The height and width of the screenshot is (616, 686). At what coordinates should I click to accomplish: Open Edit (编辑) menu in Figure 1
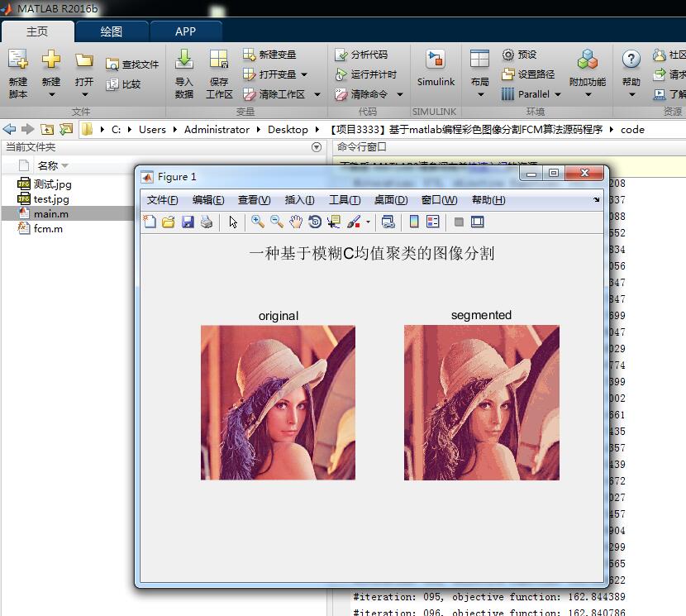tap(208, 200)
